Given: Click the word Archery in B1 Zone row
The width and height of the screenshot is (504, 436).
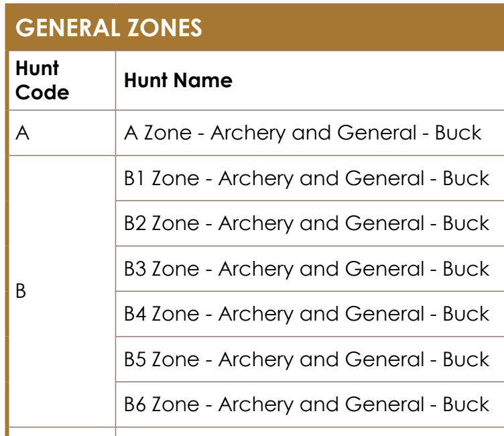Looking at the screenshot, I should pyautogui.click(x=256, y=179).
